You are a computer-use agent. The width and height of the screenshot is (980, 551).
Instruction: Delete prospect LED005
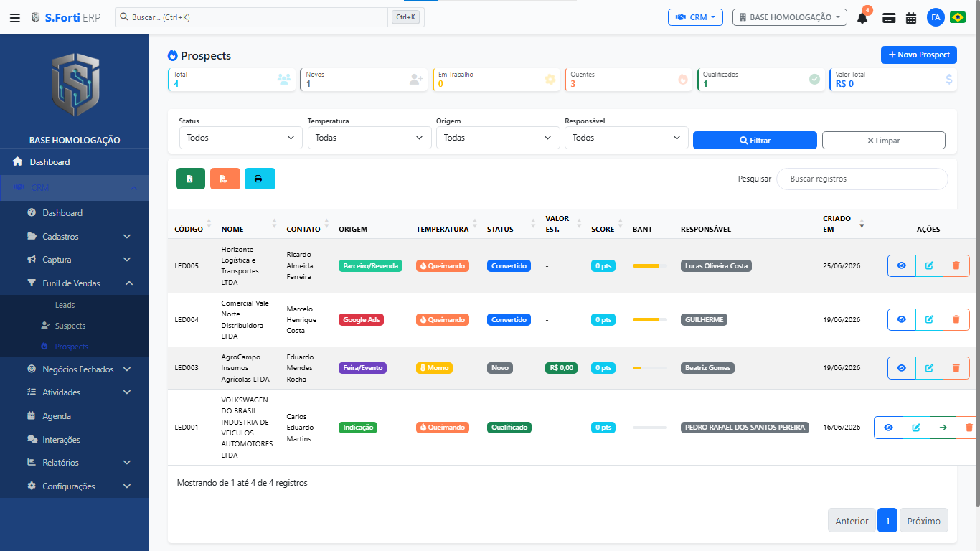point(956,265)
